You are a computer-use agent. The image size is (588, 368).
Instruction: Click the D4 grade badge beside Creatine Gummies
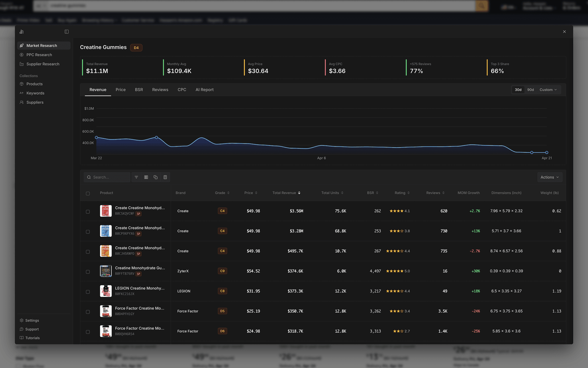click(136, 48)
